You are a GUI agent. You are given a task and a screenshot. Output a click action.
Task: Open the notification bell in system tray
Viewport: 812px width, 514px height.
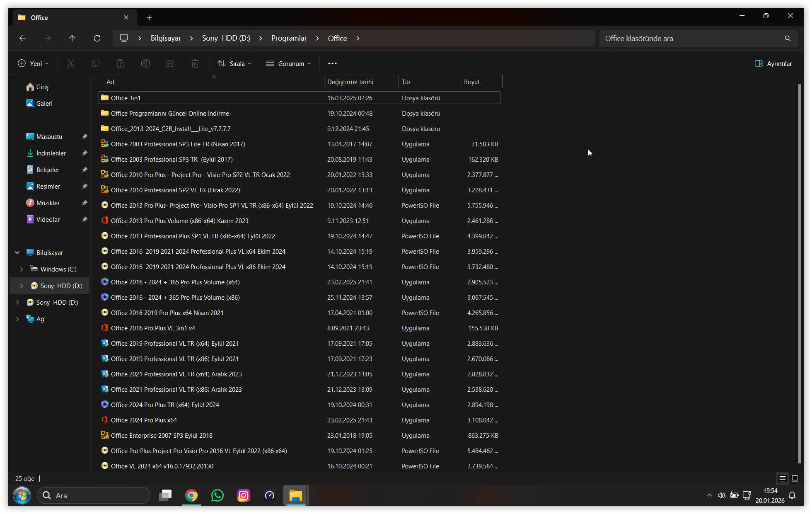[792, 495]
